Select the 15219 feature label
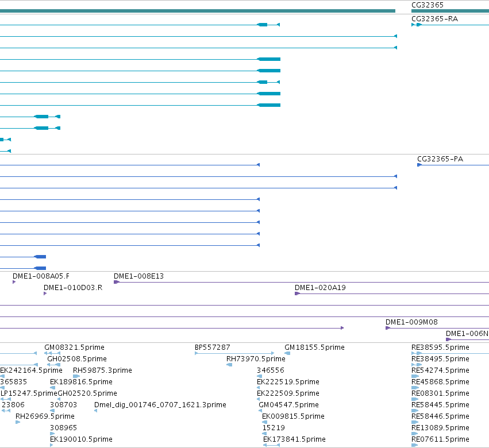Image resolution: width=489 pixels, height=448 pixels. (x=274, y=428)
